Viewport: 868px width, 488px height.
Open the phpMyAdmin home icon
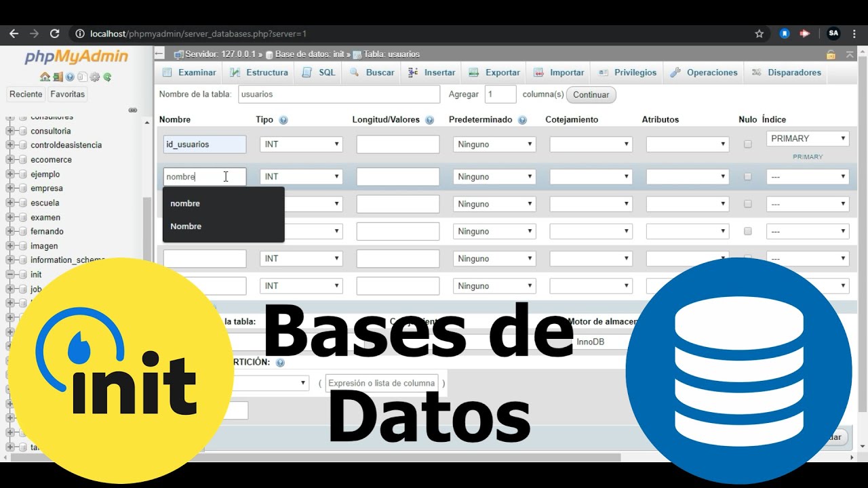click(x=45, y=77)
